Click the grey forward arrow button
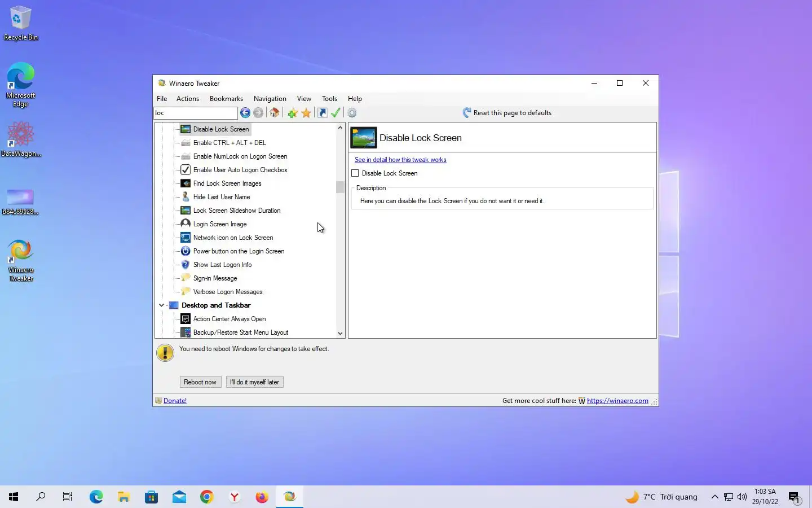This screenshot has width=812, height=508. pos(258,113)
